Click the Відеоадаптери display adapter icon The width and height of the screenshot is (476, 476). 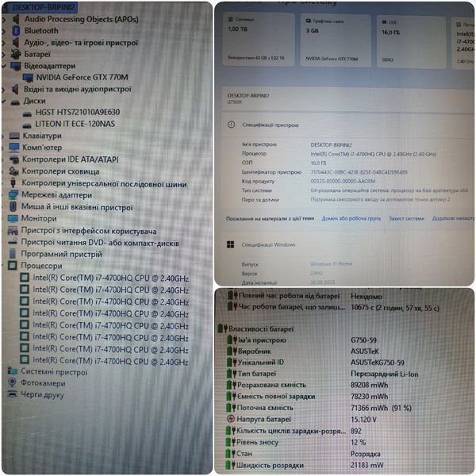[x=16, y=66]
